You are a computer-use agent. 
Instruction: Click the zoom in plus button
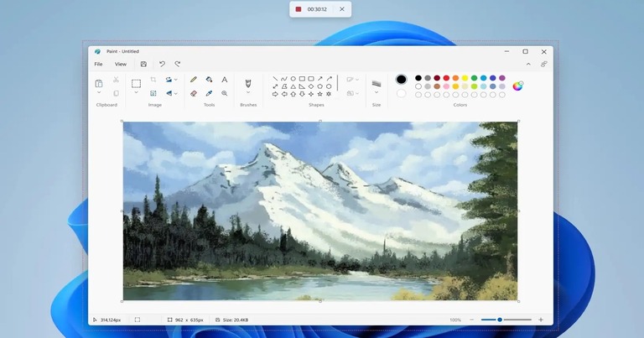click(541, 320)
